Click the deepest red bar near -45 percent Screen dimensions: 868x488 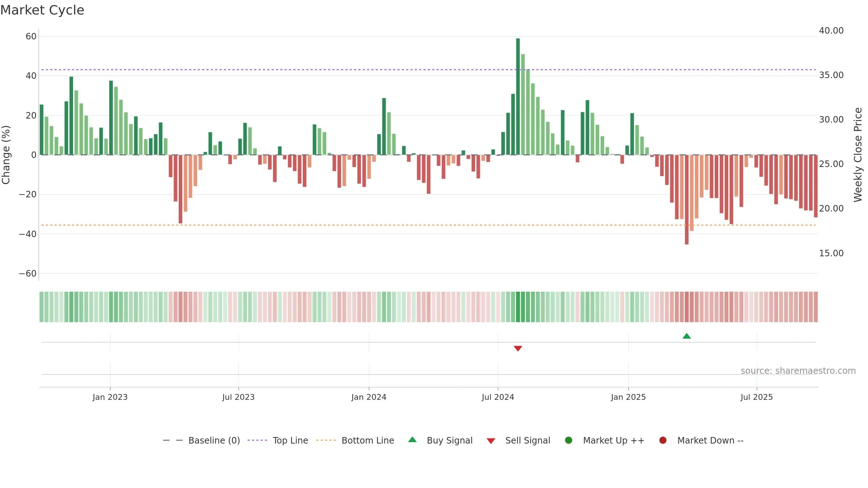[686, 200]
